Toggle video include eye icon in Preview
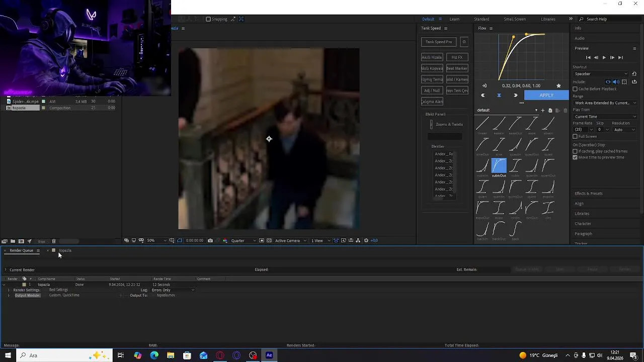Screen dimensions: 644x362 [x=608, y=82]
